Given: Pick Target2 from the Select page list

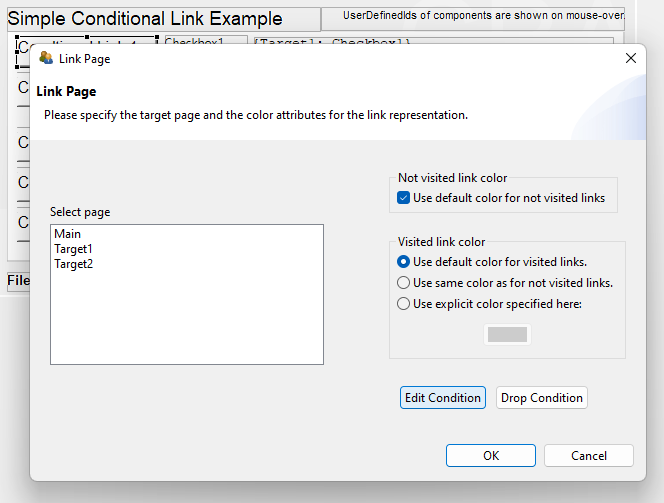Looking at the screenshot, I should 73,264.
